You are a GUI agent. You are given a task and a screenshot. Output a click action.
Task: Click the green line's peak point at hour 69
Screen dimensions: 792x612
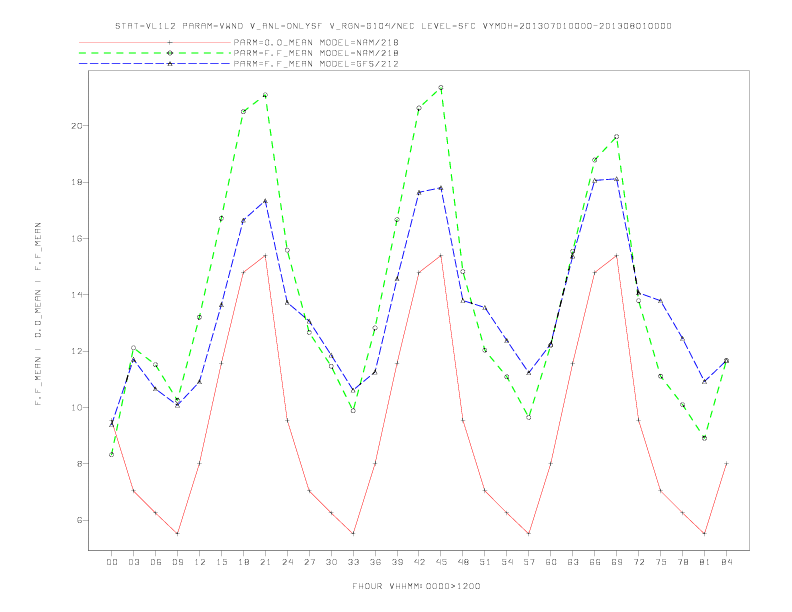tap(617, 137)
